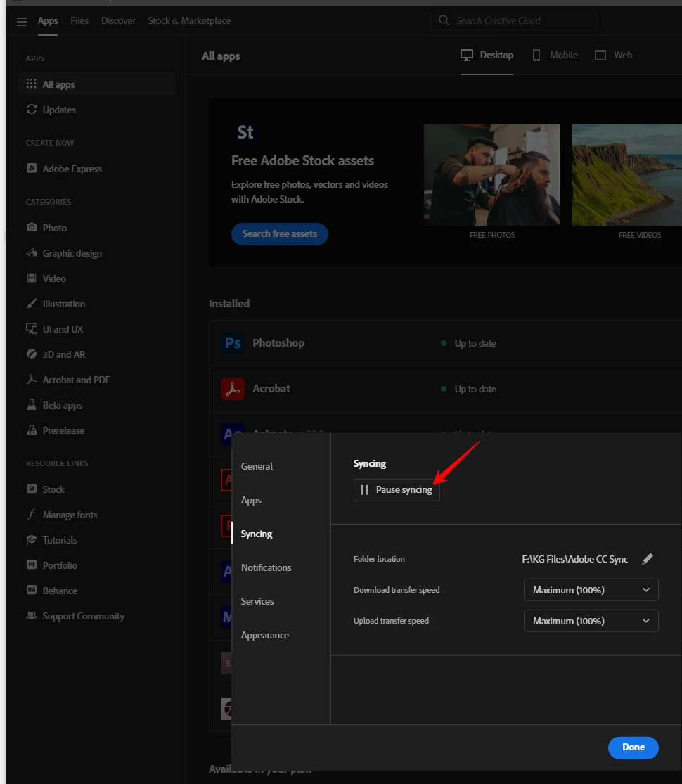This screenshot has width=682, height=784.
Task: Click the Portfolio Pf icon
Action: [x=32, y=565]
